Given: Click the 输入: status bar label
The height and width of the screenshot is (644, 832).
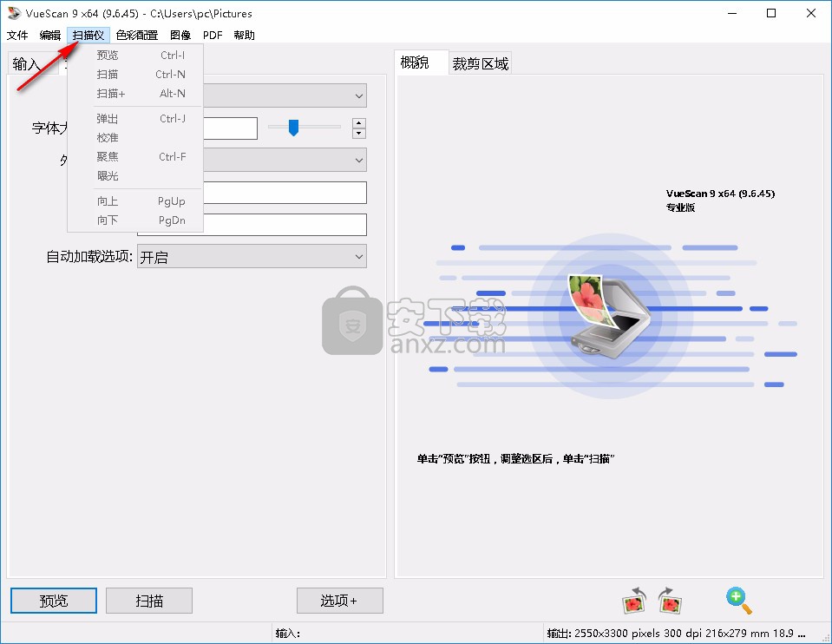Looking at the screenshot, I should pyautogui.click(x=287, y=634).
